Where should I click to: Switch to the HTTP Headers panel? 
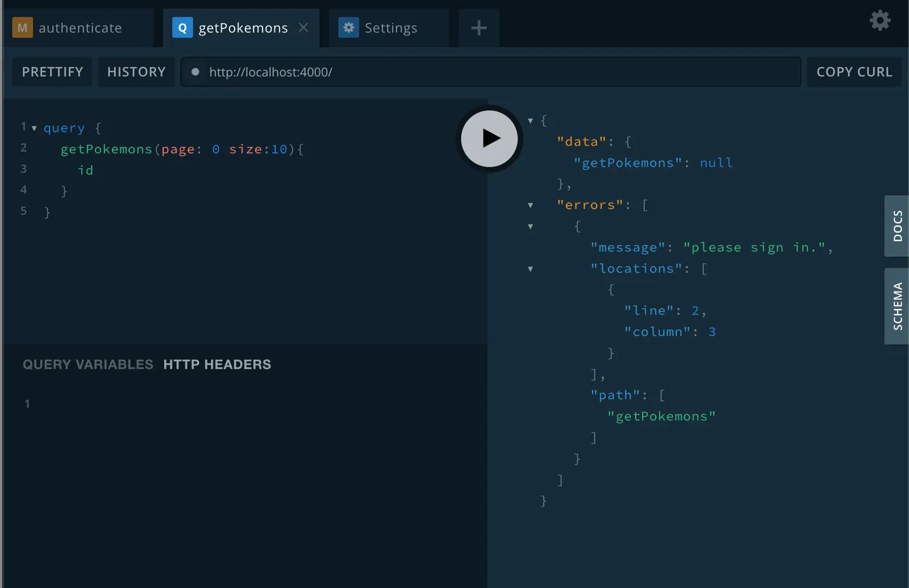[x=217, y=365]
